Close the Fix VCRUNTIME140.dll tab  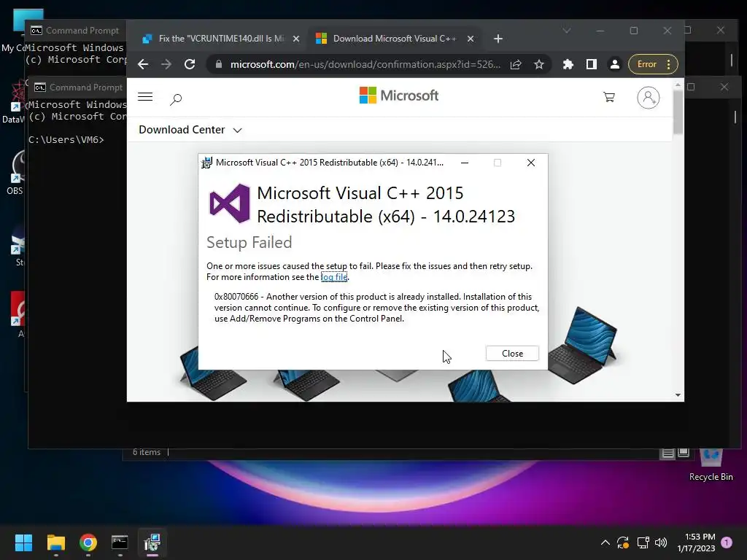coord(296,39)
